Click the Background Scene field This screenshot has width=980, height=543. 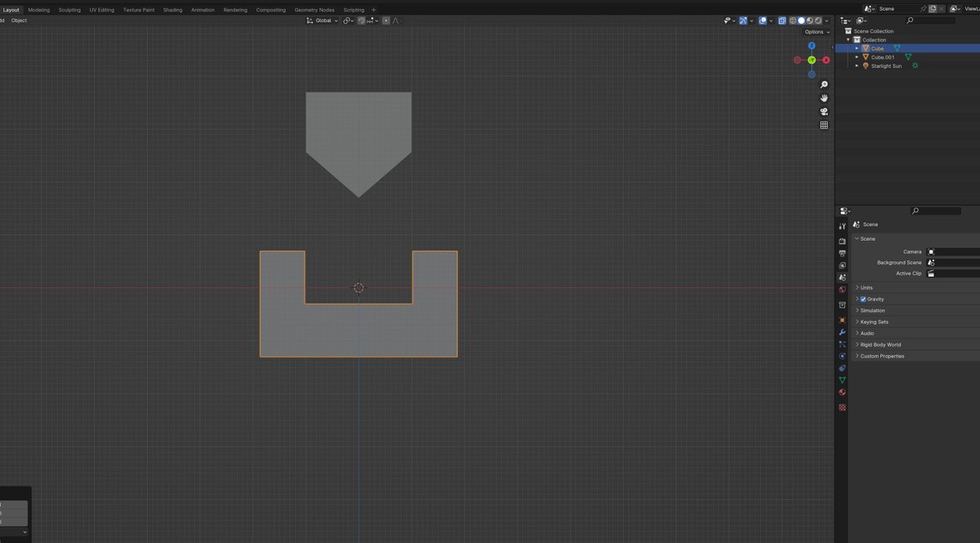click(x=953, y=263)
